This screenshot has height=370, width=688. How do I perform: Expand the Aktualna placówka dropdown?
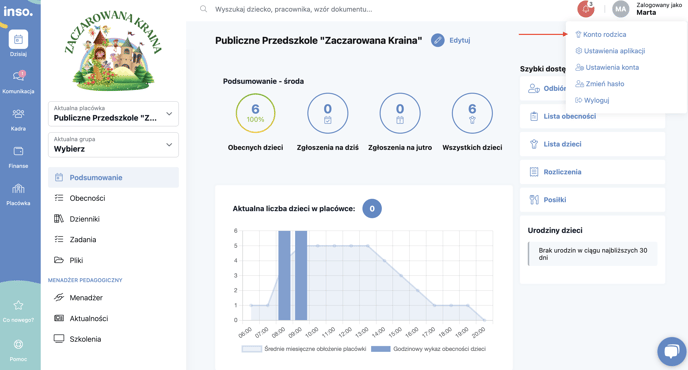pos(113,114)
